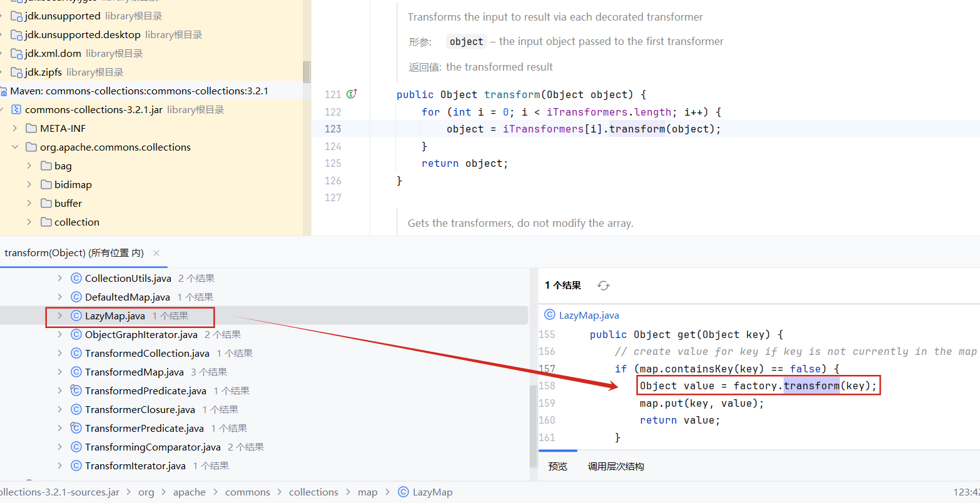Image resolution: width=980 pixels, height=503 pixels.
Task: Click the org.apache.commons.collections package folder icon
Action: pos(31,147)
